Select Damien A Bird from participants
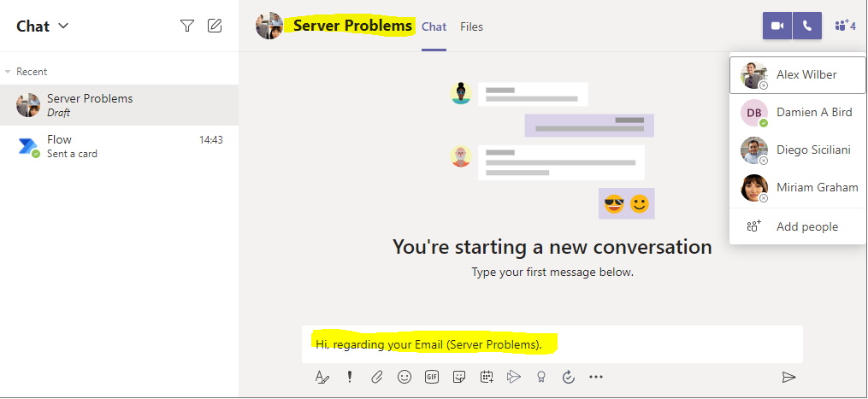The width and height of the screenshot is (868, 399). coord(812,112)
